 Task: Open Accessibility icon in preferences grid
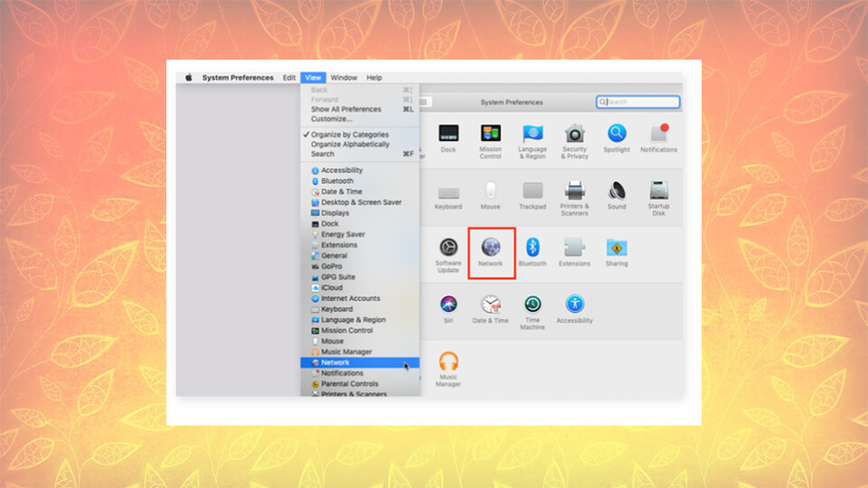pos(575,305)
